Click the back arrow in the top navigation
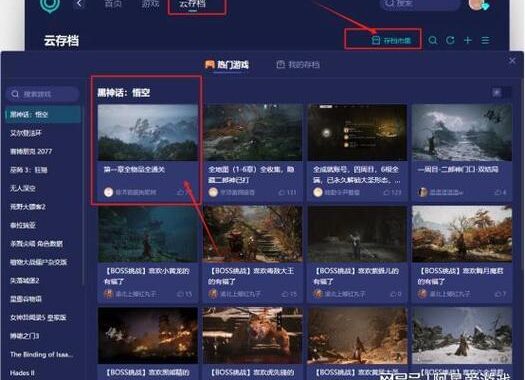Screen dimensions: 525x380 tap(79, 4)
